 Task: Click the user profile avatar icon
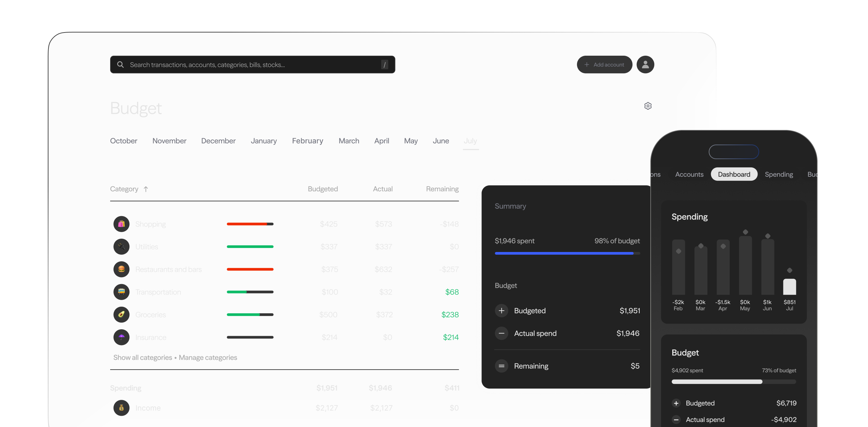point(645,64)
